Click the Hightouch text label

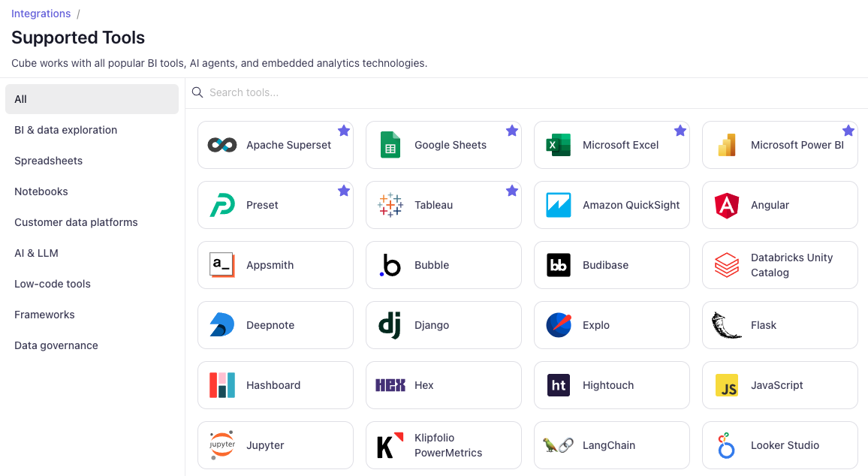(607, 385)
